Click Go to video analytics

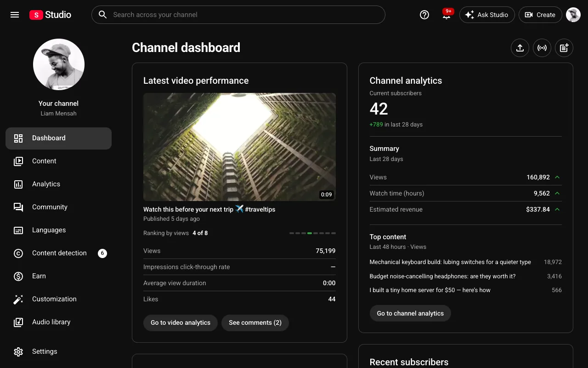[x=181, y=322]
